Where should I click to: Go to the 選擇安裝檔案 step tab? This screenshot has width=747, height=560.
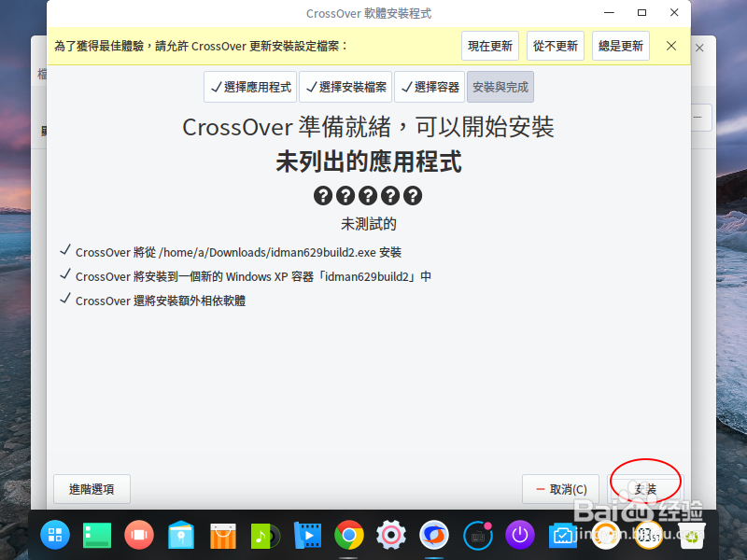point(345,87)
